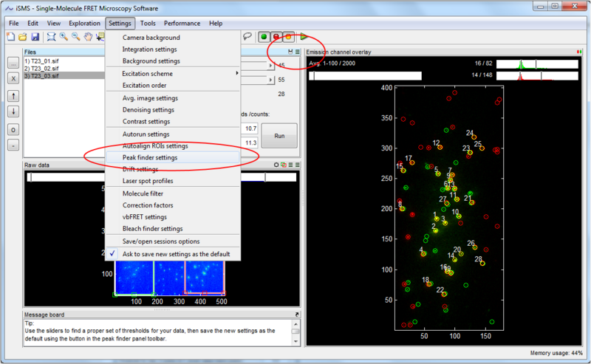Click the save session floppy icon
This screenshot has width=591, height=364.
tap(35, 36)
